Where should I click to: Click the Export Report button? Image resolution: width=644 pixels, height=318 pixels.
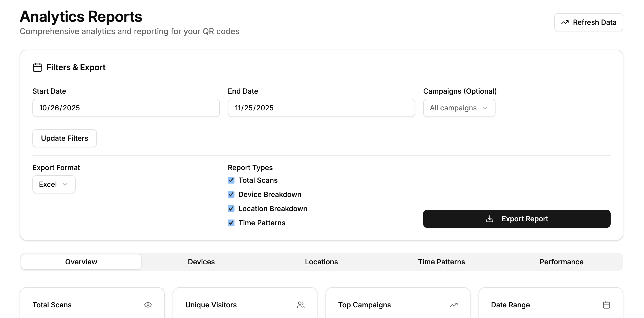517,219
